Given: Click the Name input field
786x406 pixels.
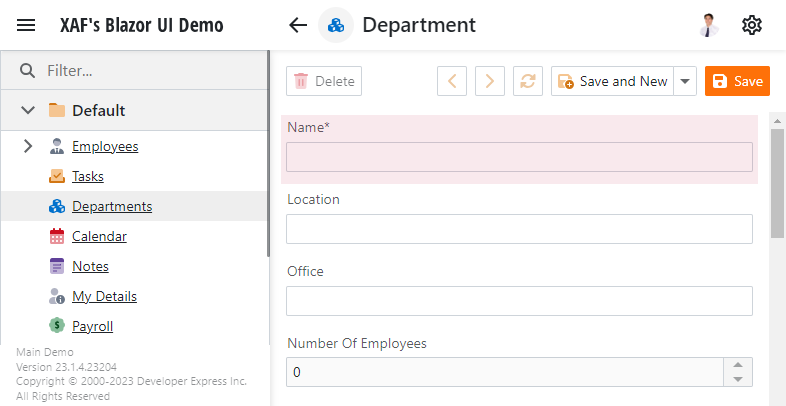Looking at the screenshot, I should click(x=519, y=157).
